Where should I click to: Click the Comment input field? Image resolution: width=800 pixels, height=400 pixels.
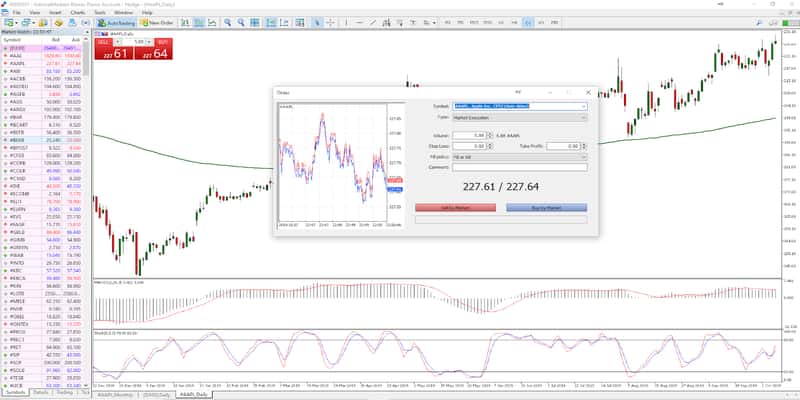[x=520, y=167]
